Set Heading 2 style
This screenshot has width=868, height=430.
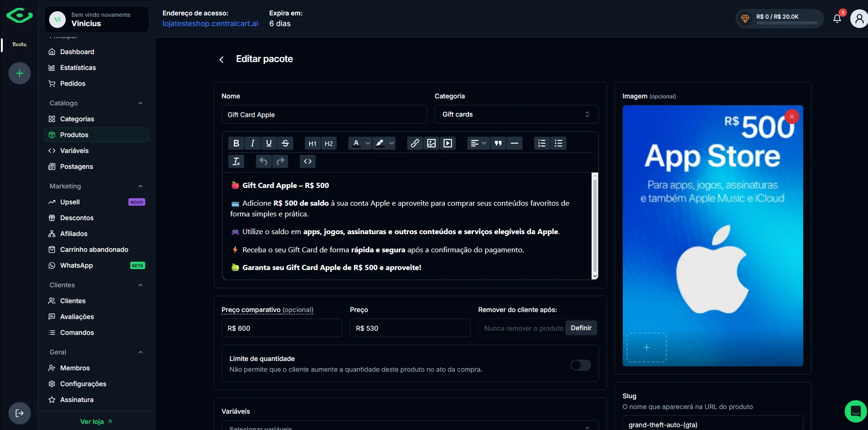click(329, 143)
